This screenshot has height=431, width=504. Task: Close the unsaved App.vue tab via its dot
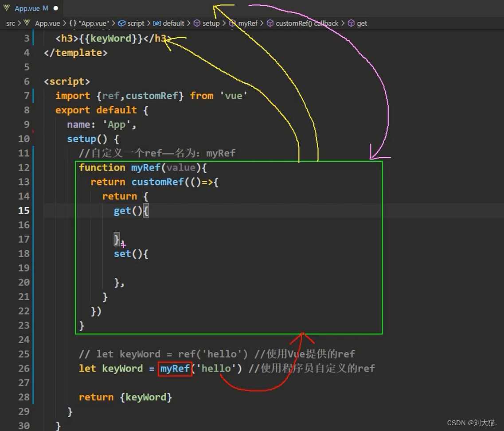56,8
